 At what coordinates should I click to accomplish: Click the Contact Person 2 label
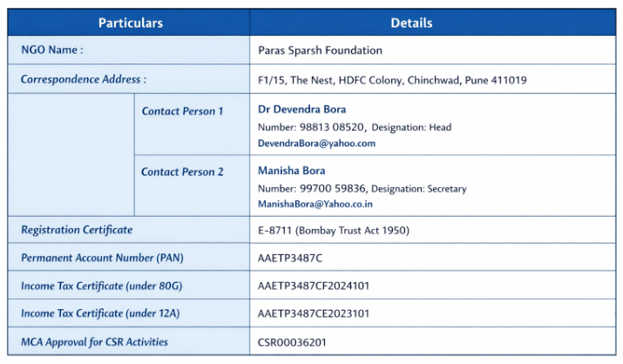(x=182, y=172)
